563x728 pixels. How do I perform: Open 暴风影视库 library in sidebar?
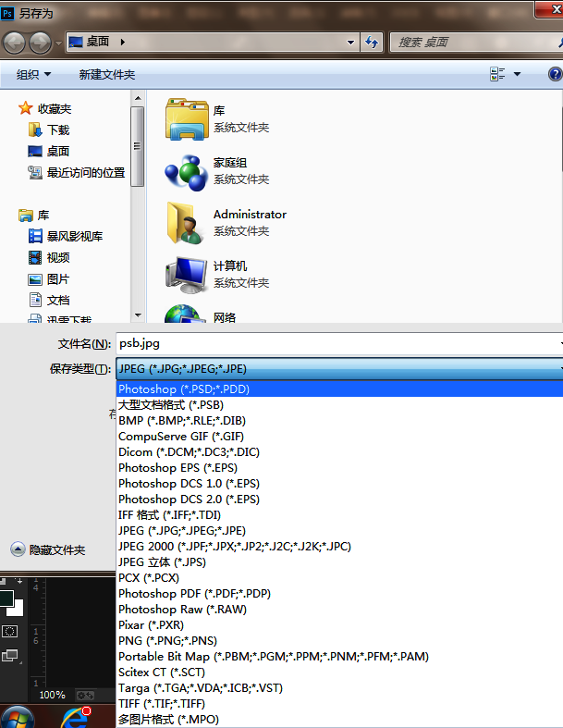[x=66, y=236]
